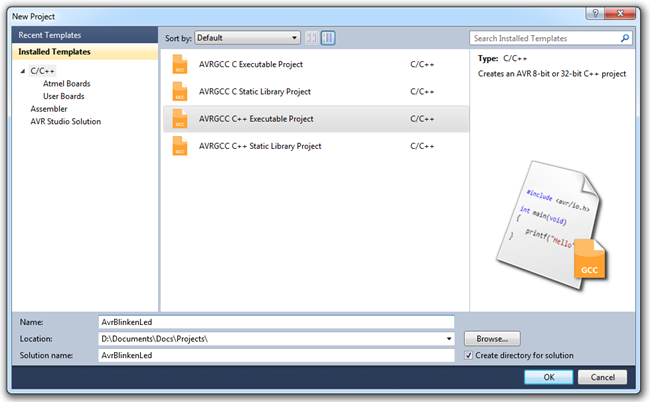This screenshot has width=650, height=402.
Task: Select Atmel Boards in template tree
Action: click(66, 84)
